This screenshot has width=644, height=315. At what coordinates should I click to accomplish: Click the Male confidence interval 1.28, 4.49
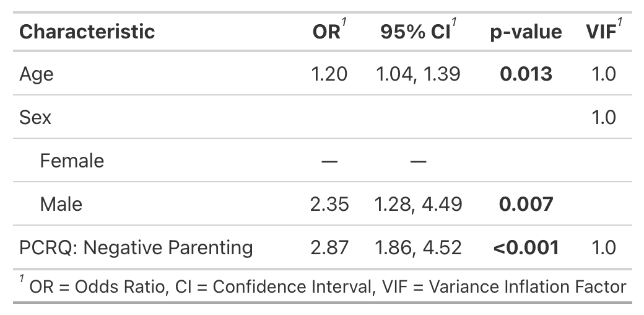[x=418, y=204]
